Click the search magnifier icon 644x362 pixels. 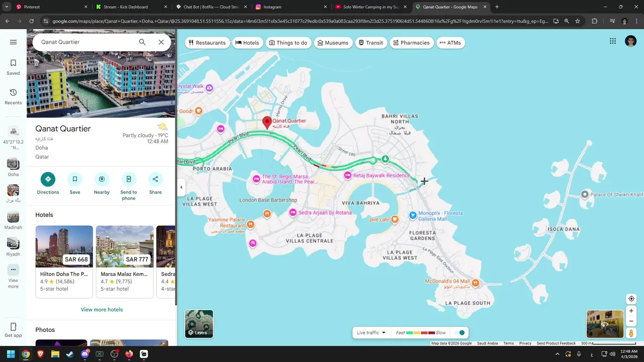tap(142, 42)
